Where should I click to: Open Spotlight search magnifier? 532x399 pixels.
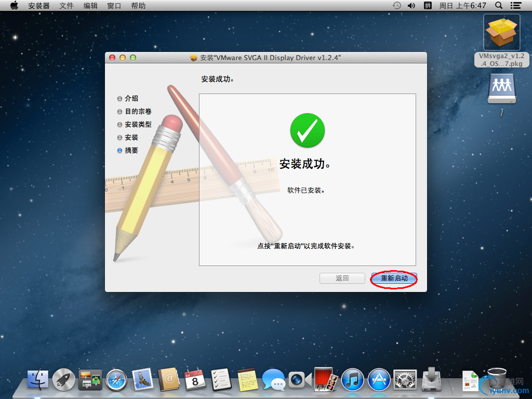(x=498, y=5)
